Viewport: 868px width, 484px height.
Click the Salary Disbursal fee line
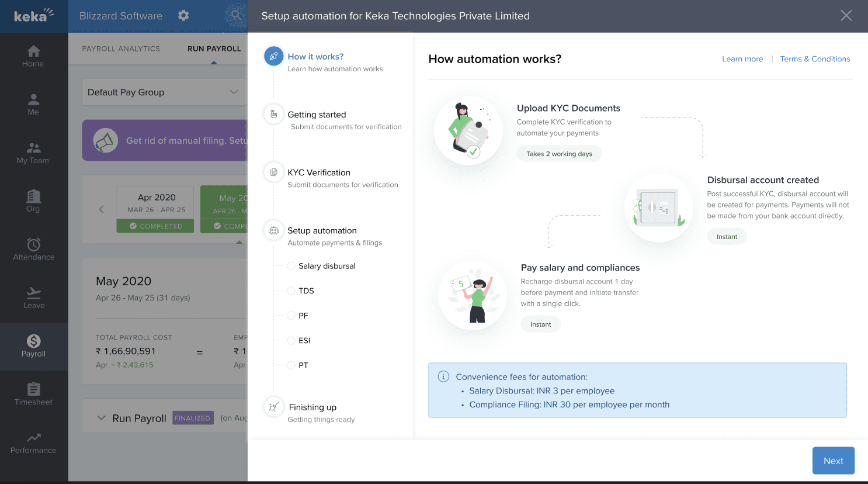pyautogui.click(x=541, y=391)
